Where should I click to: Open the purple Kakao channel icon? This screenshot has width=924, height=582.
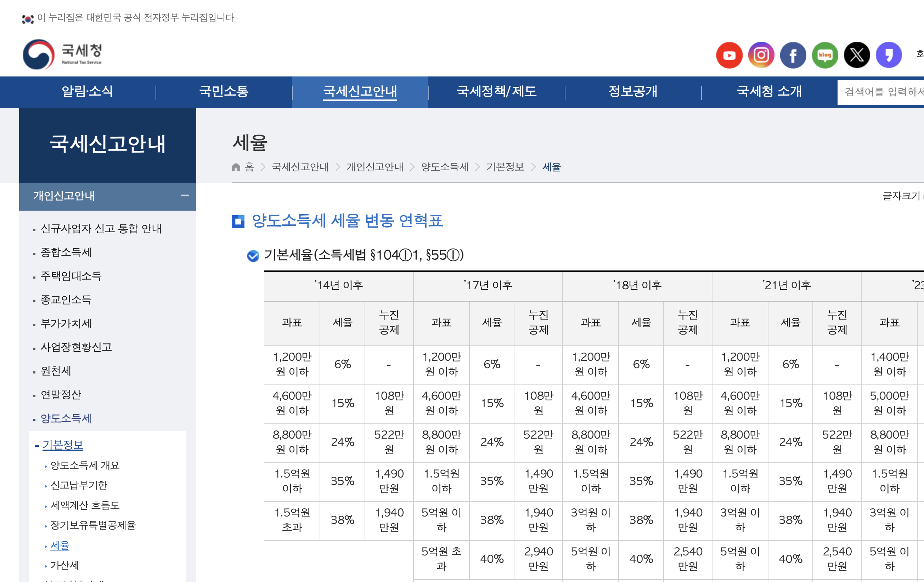[x=888, y=55]
